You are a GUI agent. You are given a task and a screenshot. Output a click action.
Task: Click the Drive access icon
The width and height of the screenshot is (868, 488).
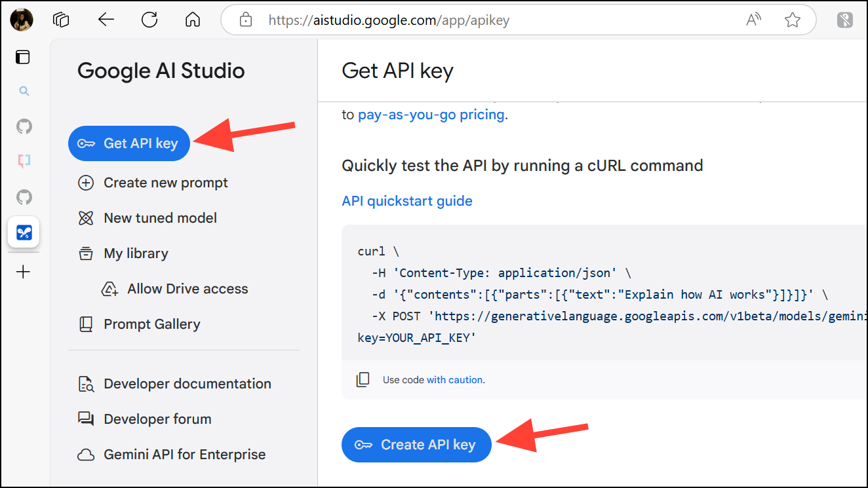pos(109,289)
